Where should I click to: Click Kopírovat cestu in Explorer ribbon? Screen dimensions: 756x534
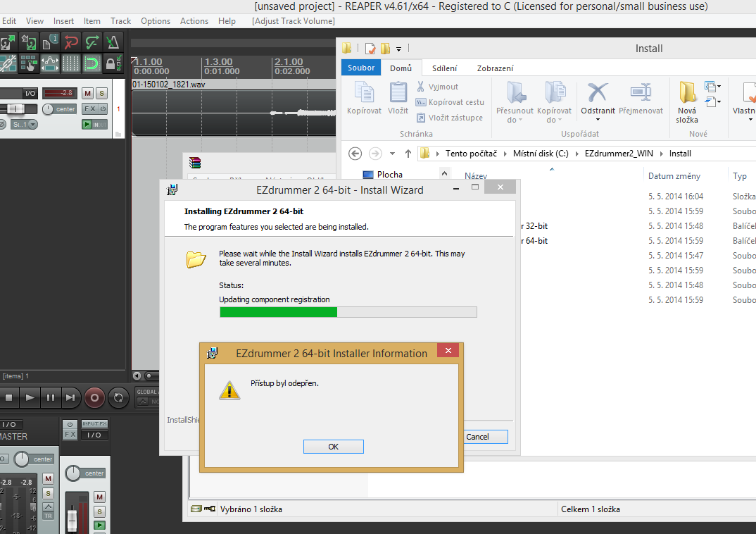pyautogui.click(x=450, y=102)
